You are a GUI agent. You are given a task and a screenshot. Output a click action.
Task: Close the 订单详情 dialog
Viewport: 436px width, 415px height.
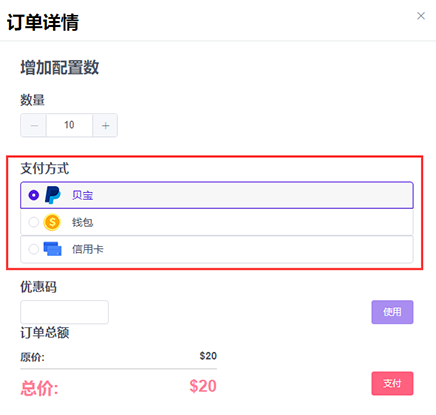421,16
